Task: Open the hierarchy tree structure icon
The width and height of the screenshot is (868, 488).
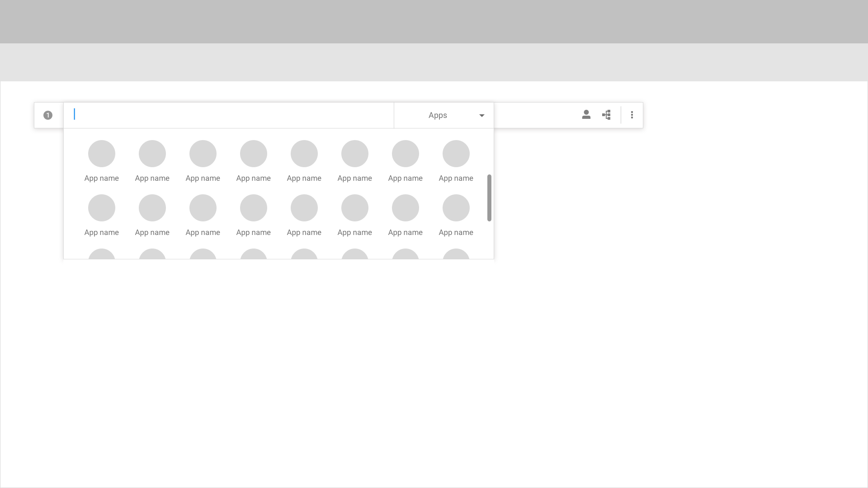Action: pyautogui.click(x=607, y=115)
